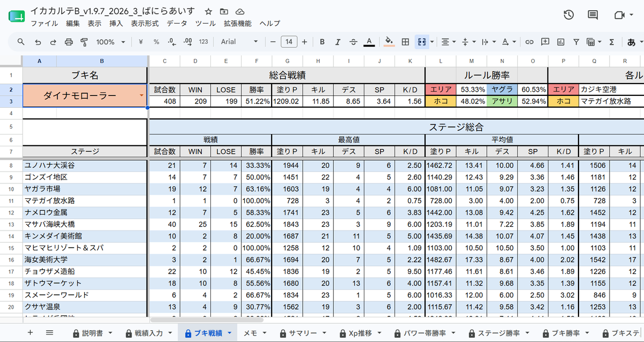Click the Google Sheets home logo
The width and height of the screenshot is (644, 342).
click(16, 16)
